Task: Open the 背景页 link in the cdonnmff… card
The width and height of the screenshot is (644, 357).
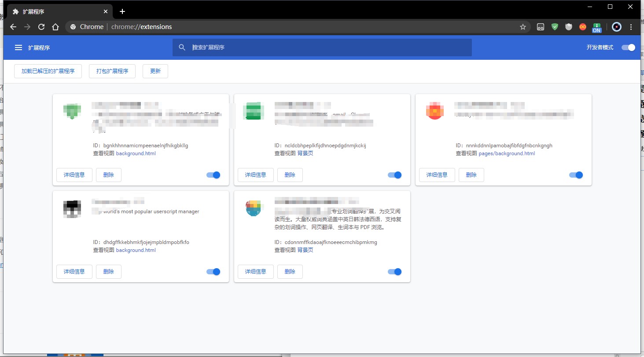Action: [x=305, y=250]
